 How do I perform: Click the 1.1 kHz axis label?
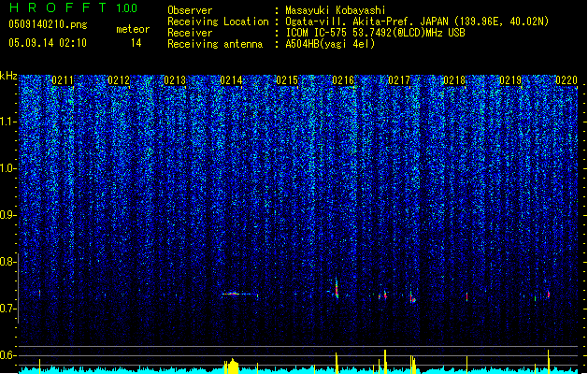click(8, 122)
